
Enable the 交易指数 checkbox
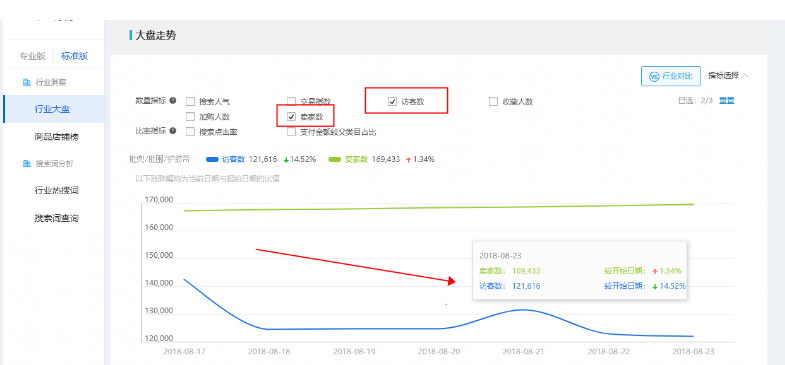point(291,102)
